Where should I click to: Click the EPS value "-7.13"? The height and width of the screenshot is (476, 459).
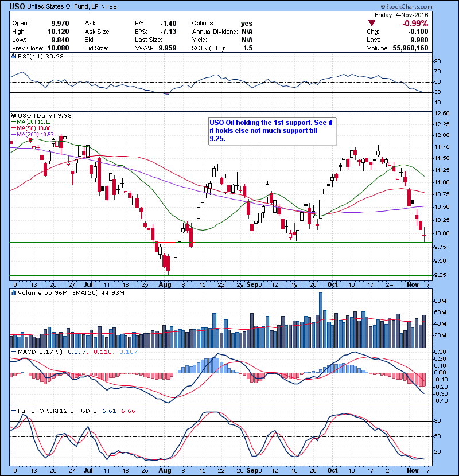pos(168,32)
